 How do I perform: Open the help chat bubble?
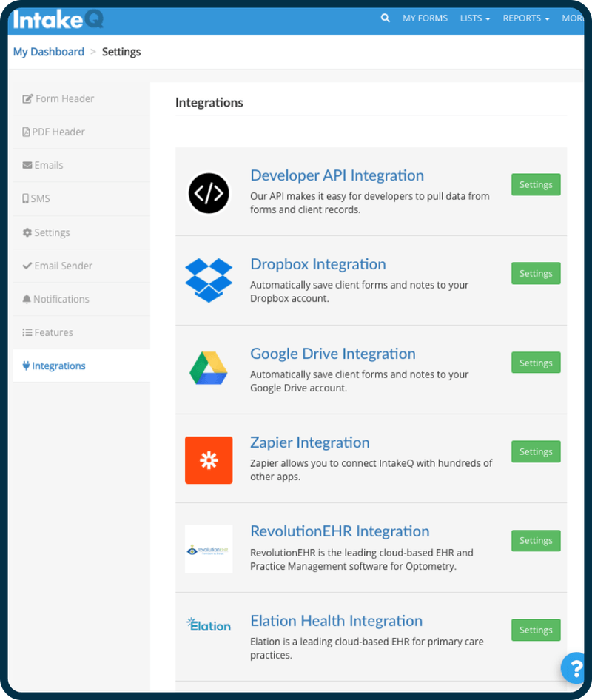coord(574,668)
